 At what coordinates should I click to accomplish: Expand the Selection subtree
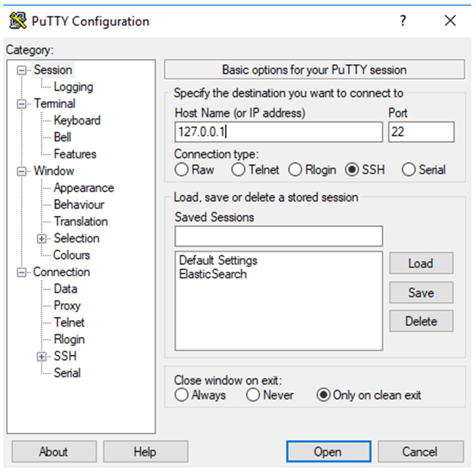[x=41, y=239]
